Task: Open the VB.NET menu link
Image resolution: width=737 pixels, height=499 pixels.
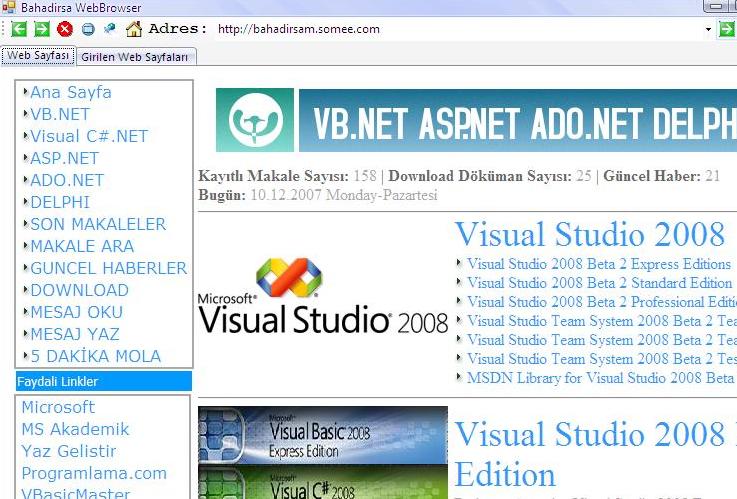Action: click(60, 114)
